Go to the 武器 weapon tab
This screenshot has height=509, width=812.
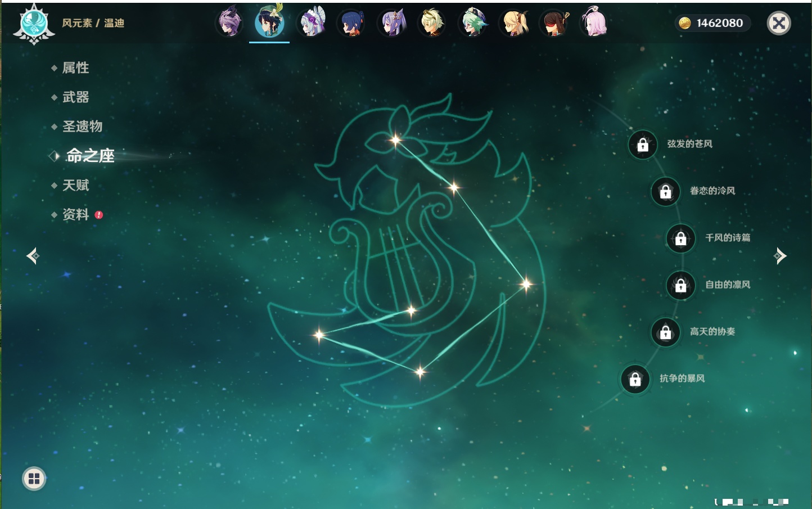pyautogui.click(x=75, y=97)
